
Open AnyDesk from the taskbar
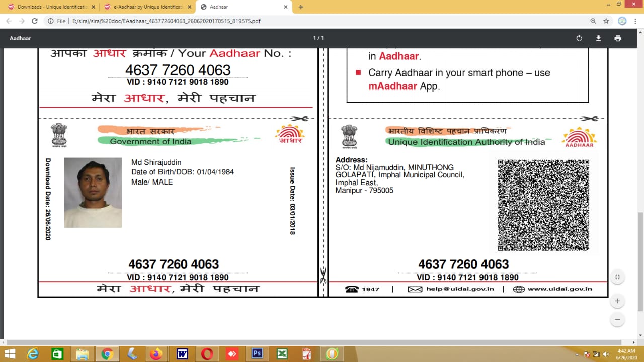[x=232, y=354]
